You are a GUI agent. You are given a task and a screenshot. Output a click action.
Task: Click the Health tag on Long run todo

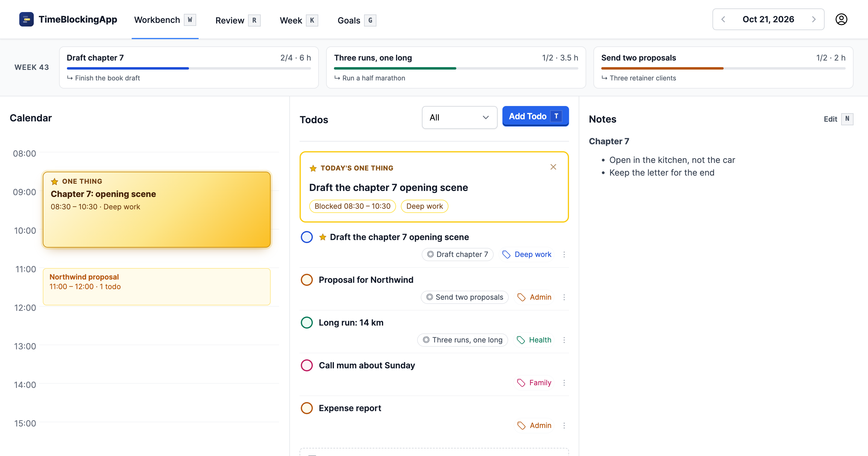534,340
